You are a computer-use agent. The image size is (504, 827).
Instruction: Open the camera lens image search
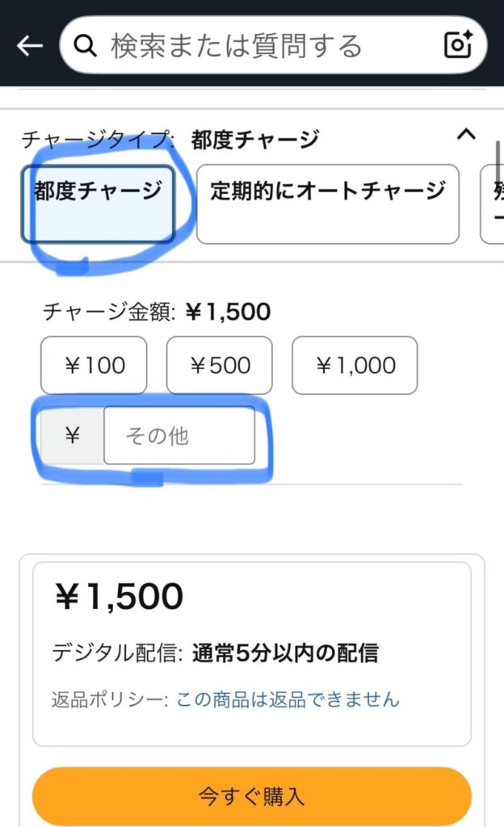pyautogui.click(x=459, y=45)
